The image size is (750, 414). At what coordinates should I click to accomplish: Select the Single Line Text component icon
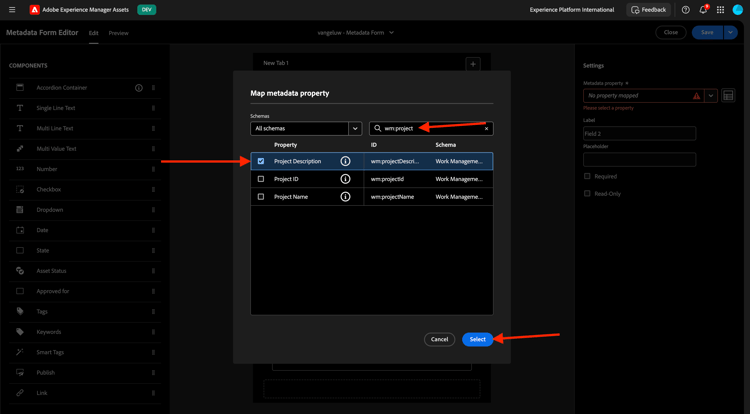point(20,108)
